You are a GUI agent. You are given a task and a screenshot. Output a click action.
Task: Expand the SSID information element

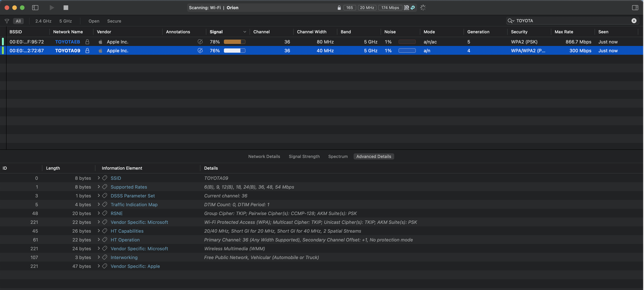[x=99, y=178]
